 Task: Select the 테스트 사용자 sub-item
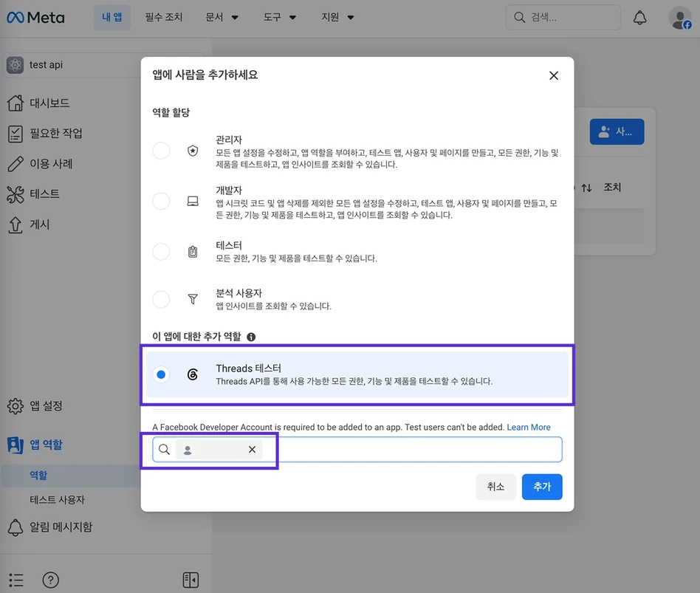pyautogui.click(x=57, y=500)
